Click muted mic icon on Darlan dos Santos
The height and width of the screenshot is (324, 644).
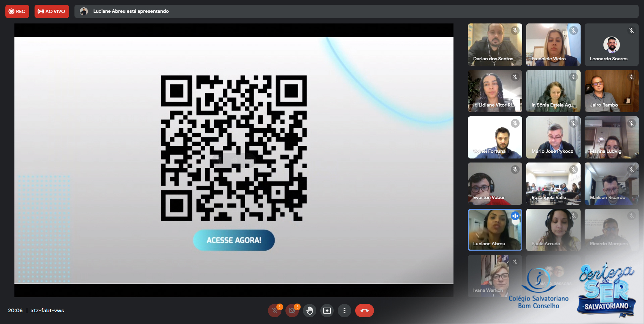515,30
